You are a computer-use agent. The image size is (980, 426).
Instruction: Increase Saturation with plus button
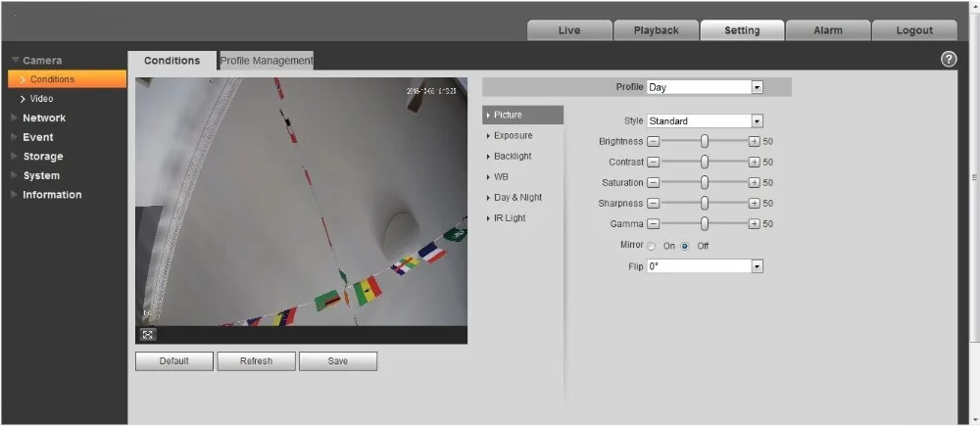(755, 183)
